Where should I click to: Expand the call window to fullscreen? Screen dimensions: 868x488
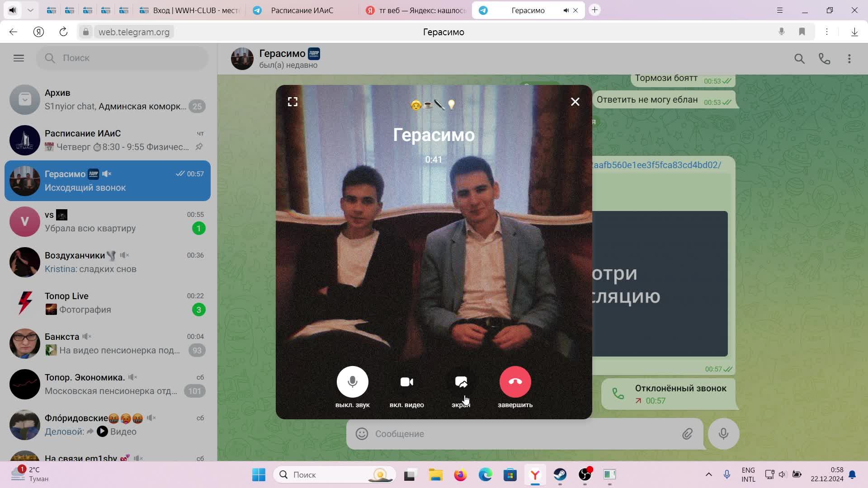(292, 102)
